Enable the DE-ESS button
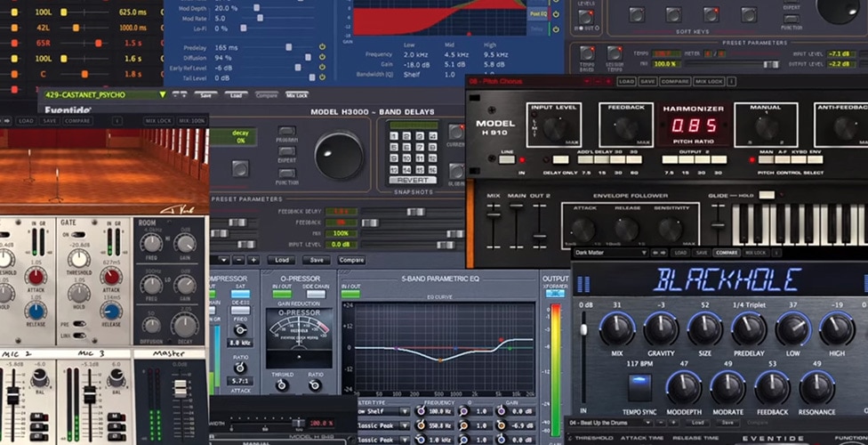 coord(240,311)
